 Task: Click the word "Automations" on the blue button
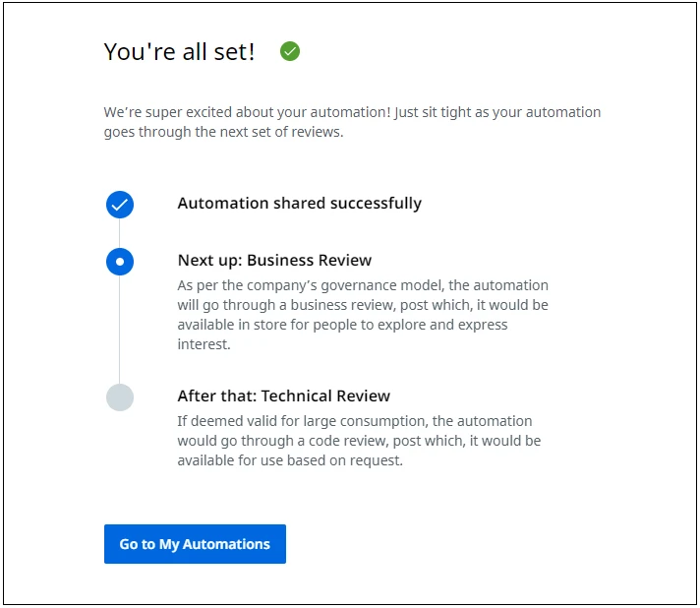226,544
